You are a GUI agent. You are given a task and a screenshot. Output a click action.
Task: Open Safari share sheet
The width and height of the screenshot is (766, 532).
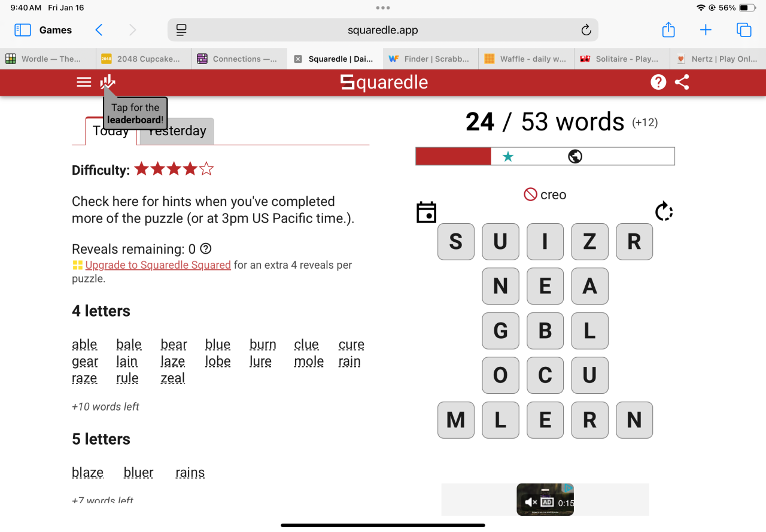[x=668, y=29]
